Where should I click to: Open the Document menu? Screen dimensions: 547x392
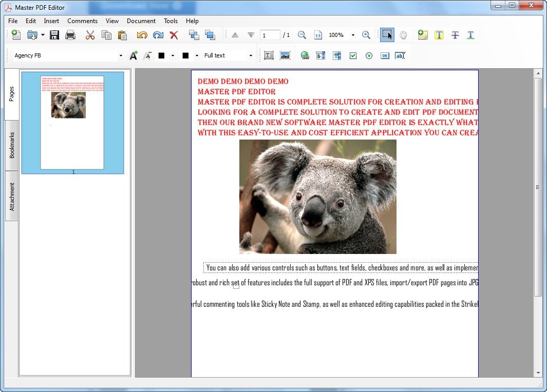(x=141, y=21)
